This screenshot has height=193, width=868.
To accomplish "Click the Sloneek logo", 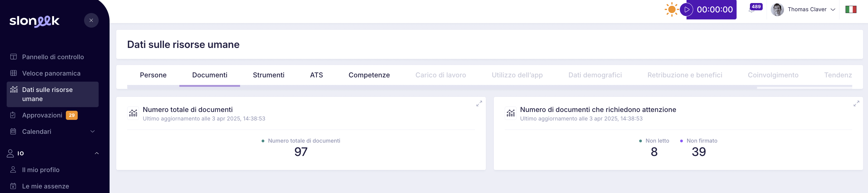I will point(34,21).
